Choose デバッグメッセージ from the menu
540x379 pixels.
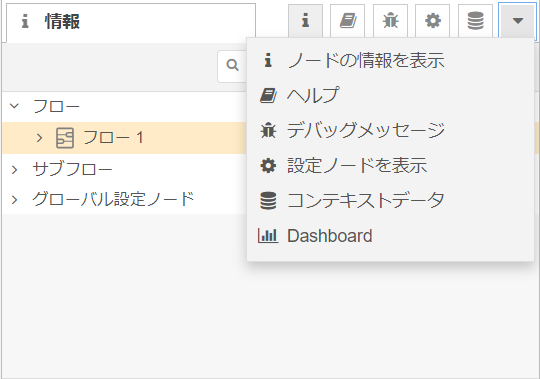(x=390, y=130)
